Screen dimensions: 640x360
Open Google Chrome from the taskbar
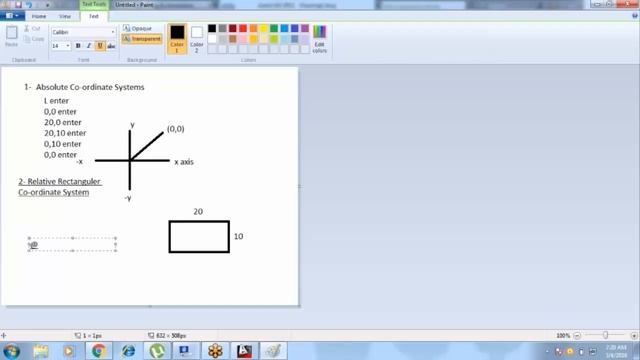98,351
